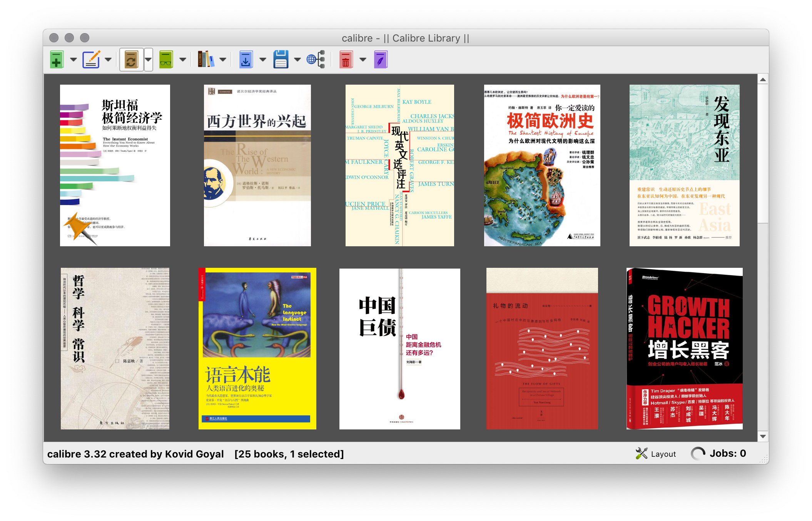Open the Connect/share tool

(316, 59)
